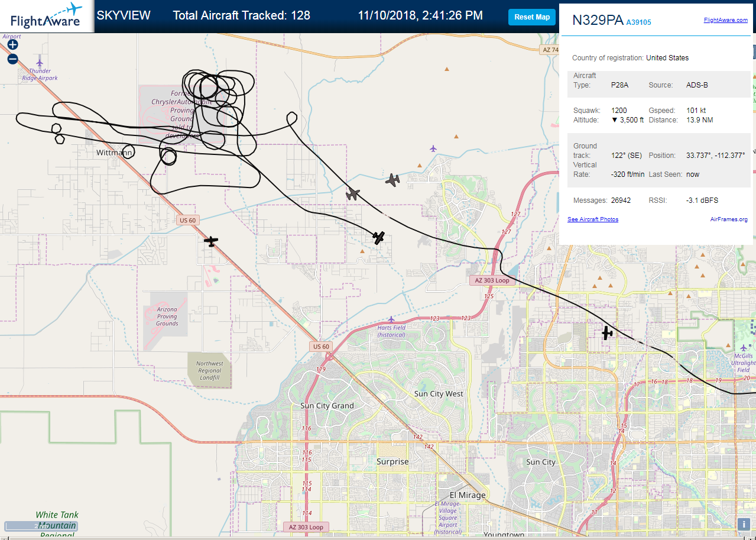Click the Harts Field (historical) airport marker
Viewport: 756px width, 540px height.
(x=391, y=319)
